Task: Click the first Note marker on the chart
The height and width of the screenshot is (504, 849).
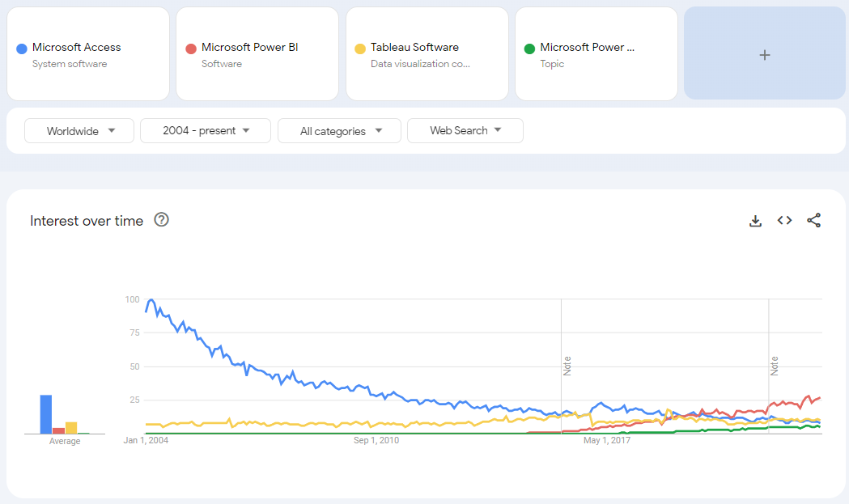Action: coord(567,366)
